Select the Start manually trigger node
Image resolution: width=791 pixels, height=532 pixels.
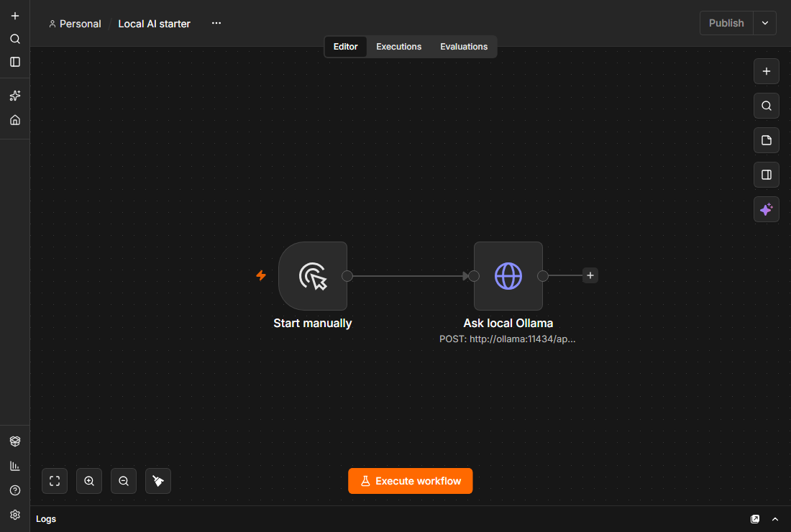(313, 276)
